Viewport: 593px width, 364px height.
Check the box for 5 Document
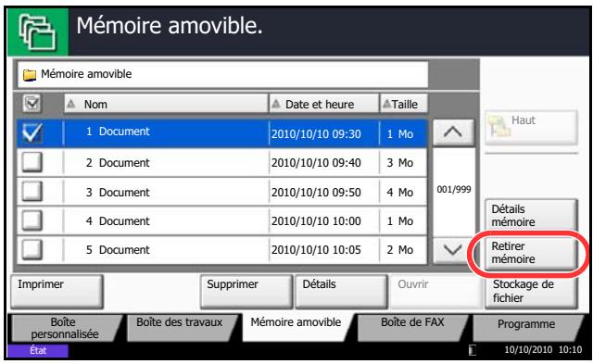[x=32, y=249]
